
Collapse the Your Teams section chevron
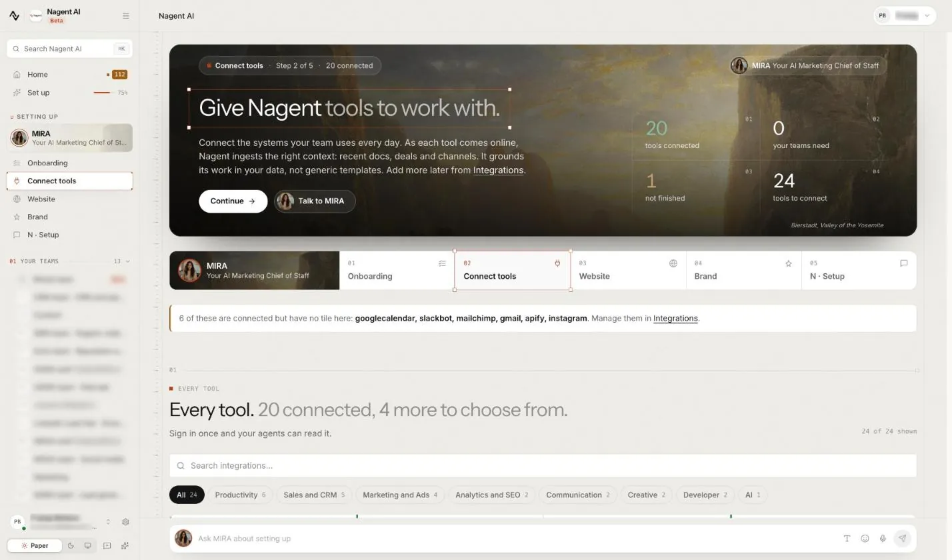pos(128,261)
